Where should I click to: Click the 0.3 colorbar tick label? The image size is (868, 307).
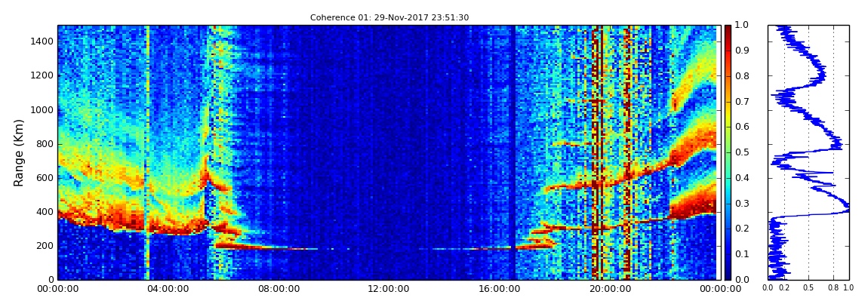click(740, 204)
